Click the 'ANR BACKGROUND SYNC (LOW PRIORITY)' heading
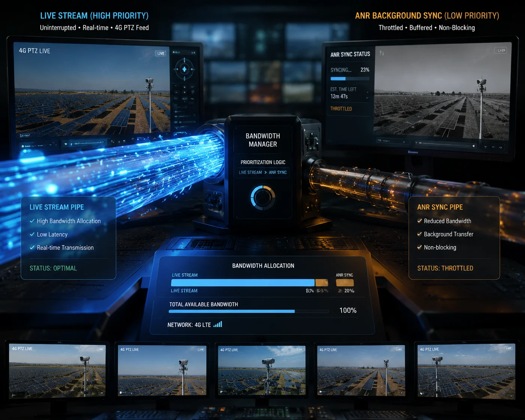This screenshot has width=525, height=420. [x=427, y=16]
